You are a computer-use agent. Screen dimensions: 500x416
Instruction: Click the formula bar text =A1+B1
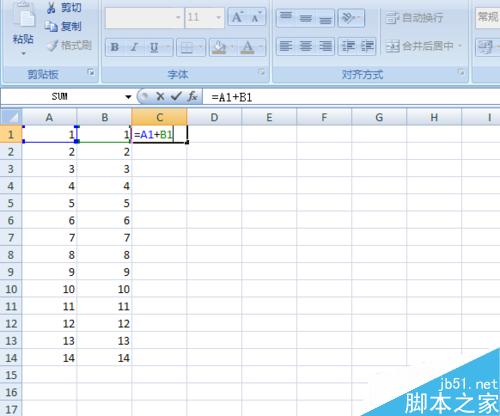pos(232,97)
